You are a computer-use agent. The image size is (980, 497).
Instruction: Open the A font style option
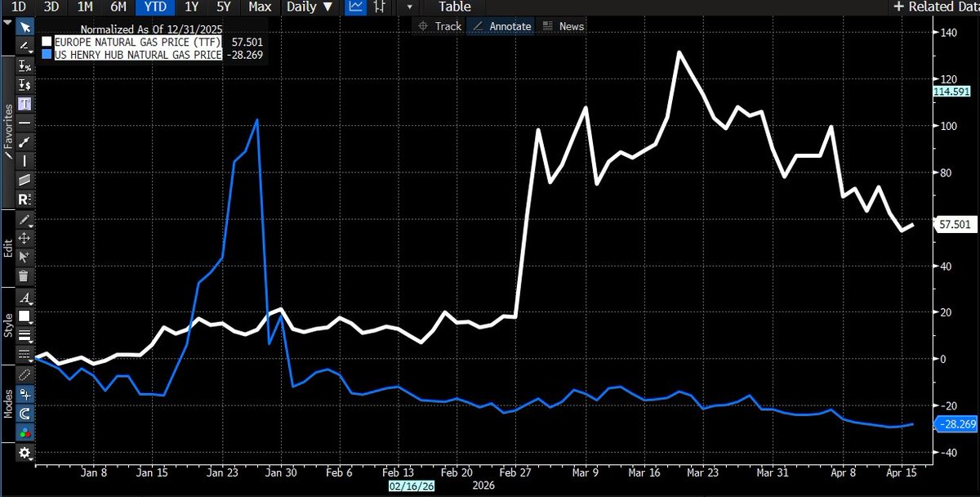pyautogui.click(x=24, y=298)
